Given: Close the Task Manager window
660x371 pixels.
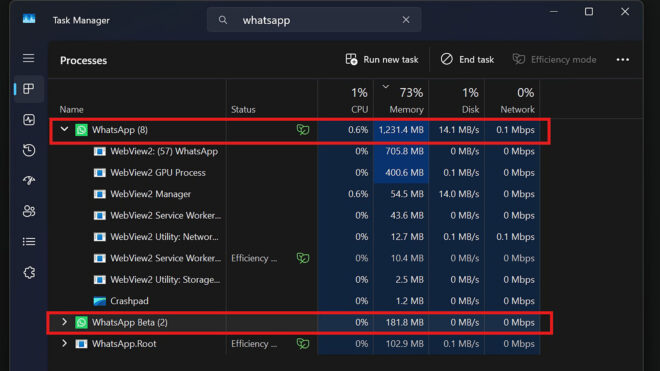Looking at the screenshot, I should coord(625,12).
